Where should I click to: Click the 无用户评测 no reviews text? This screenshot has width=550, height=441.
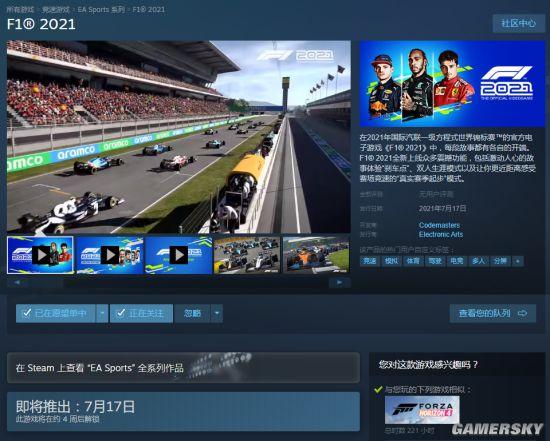click(x=436, y=194)
